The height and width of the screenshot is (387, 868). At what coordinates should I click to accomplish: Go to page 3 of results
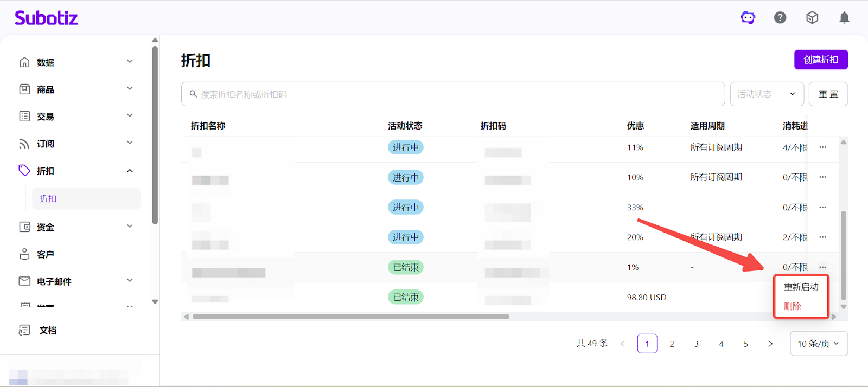(x=697, y=344)
